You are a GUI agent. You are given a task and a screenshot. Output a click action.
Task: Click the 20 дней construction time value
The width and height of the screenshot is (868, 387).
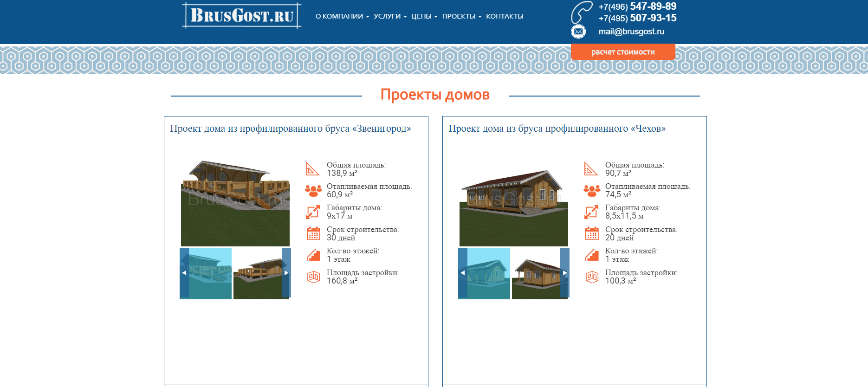(620, 238)
